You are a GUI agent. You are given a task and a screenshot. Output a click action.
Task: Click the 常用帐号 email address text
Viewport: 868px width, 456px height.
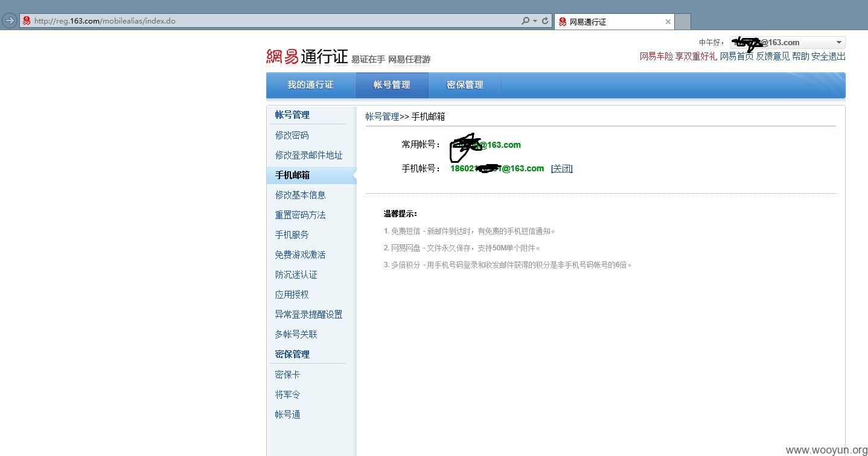tap(486, 145)
